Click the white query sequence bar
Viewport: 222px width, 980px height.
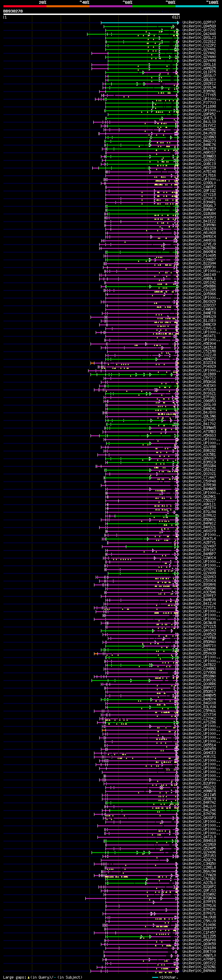point(91,15)
